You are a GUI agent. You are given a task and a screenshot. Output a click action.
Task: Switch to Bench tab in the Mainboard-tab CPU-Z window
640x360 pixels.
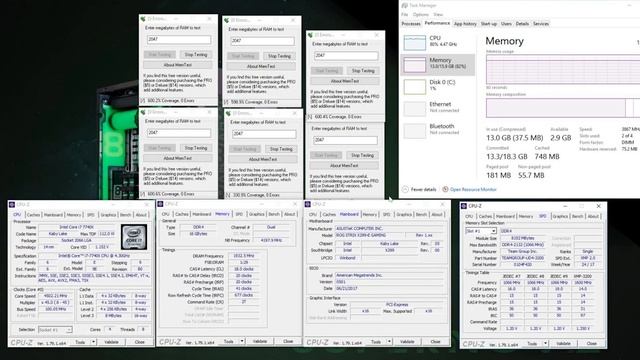click(x=421, y=214)
